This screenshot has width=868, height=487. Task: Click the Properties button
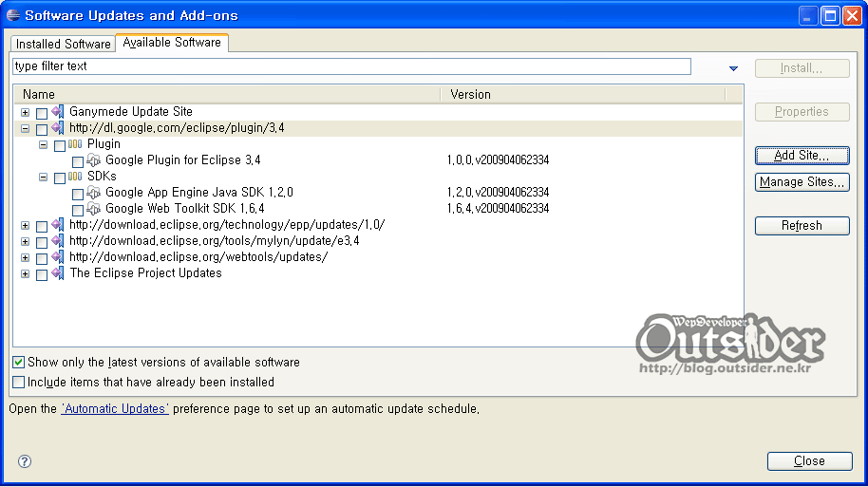[802, 112]
